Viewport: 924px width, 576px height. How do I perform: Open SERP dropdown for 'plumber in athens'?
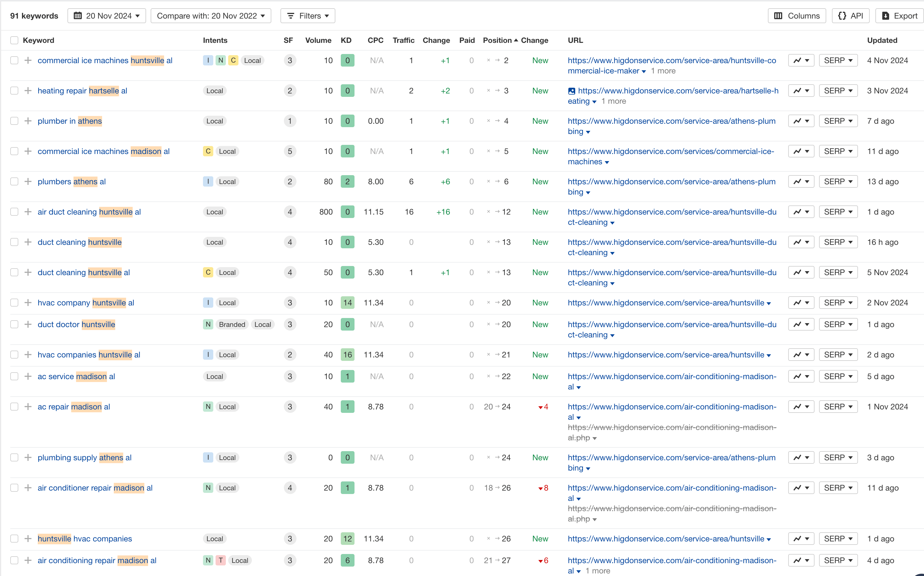pyautogui.click(x=838, y=121)
